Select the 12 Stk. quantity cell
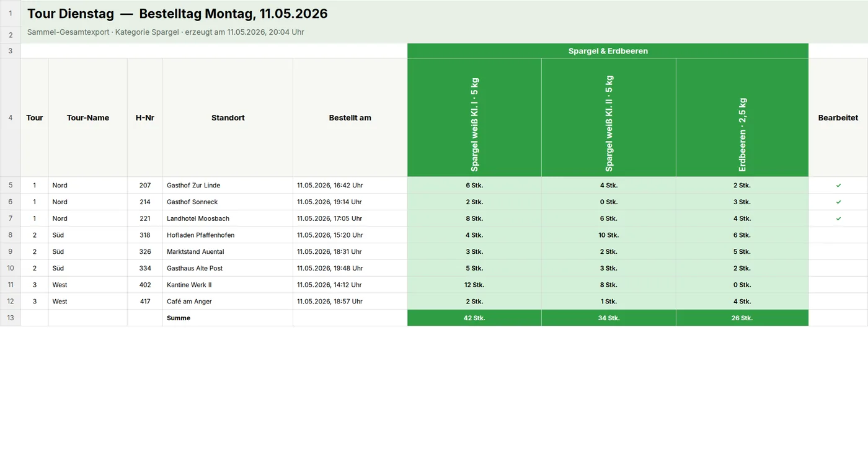 pyautogui.click(x=474, y=285)
